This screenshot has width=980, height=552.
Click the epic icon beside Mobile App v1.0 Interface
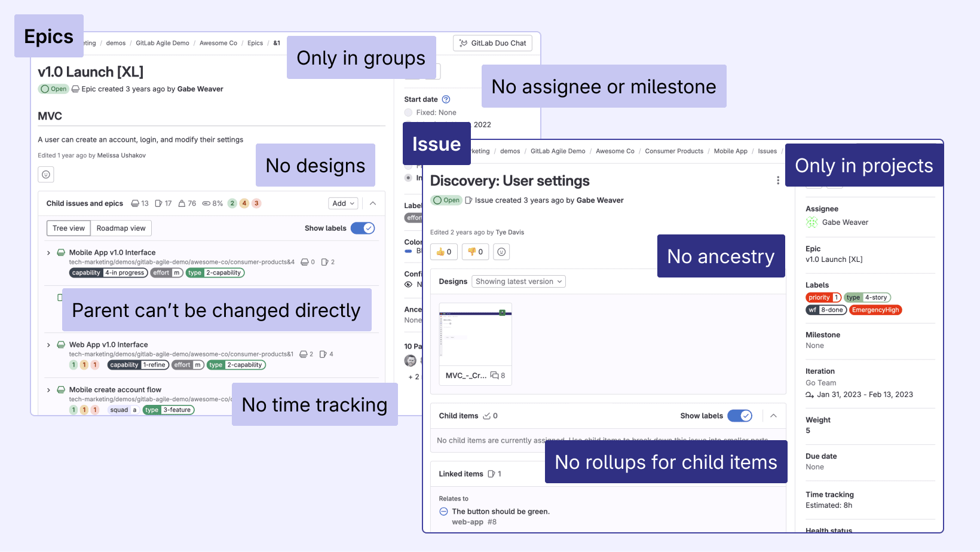[x=61, y=252]
